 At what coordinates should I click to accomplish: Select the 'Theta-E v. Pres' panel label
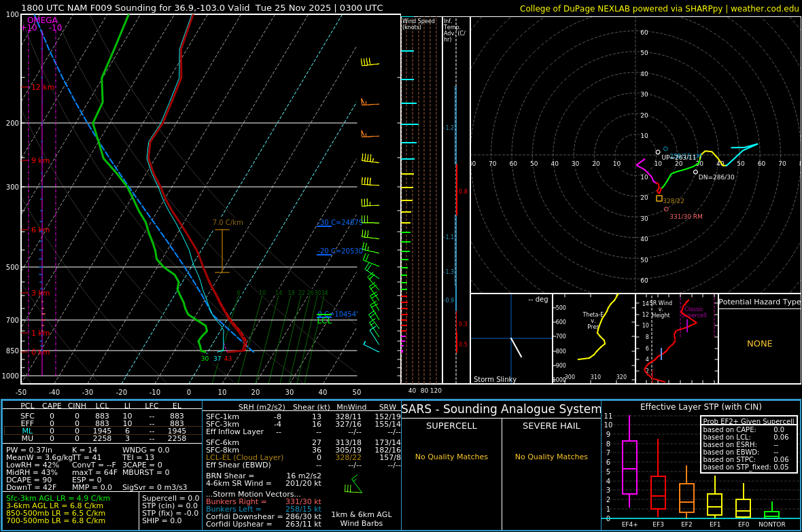[x=593, y=321]
